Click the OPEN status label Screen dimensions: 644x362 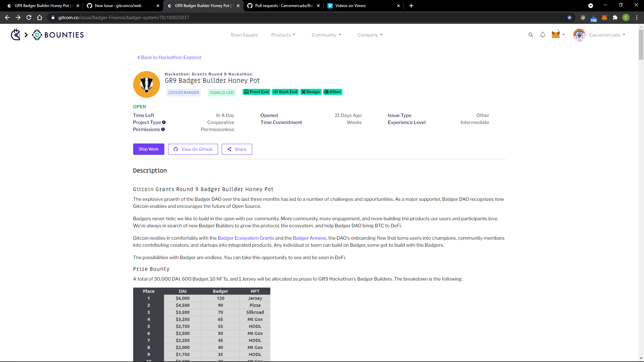coord(140,107)
